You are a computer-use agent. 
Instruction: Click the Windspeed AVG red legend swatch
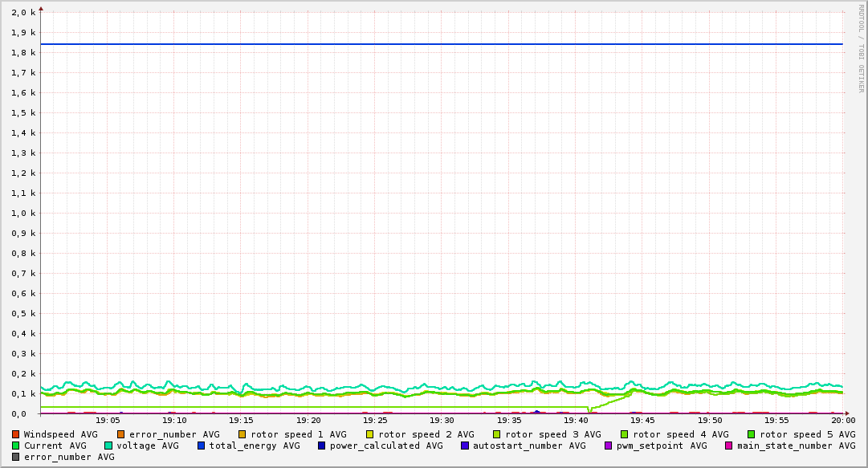tap(15, 435)
